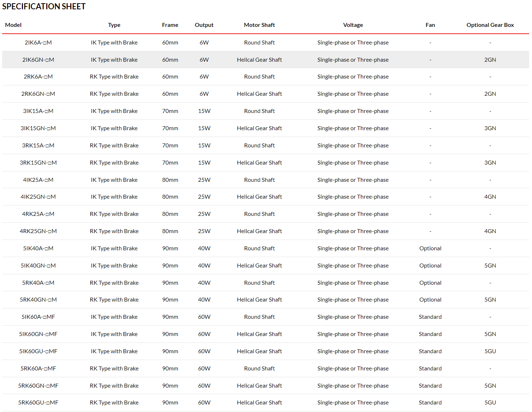The width and height of the screenshot is (532, 412).
Task: Click 2GN gear box in 2IK6GN row
Action: [x=490, y=60]
